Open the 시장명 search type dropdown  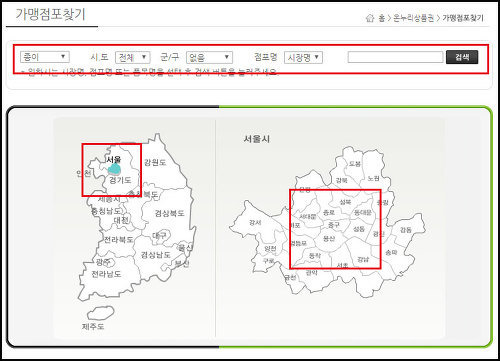(303, 57)
